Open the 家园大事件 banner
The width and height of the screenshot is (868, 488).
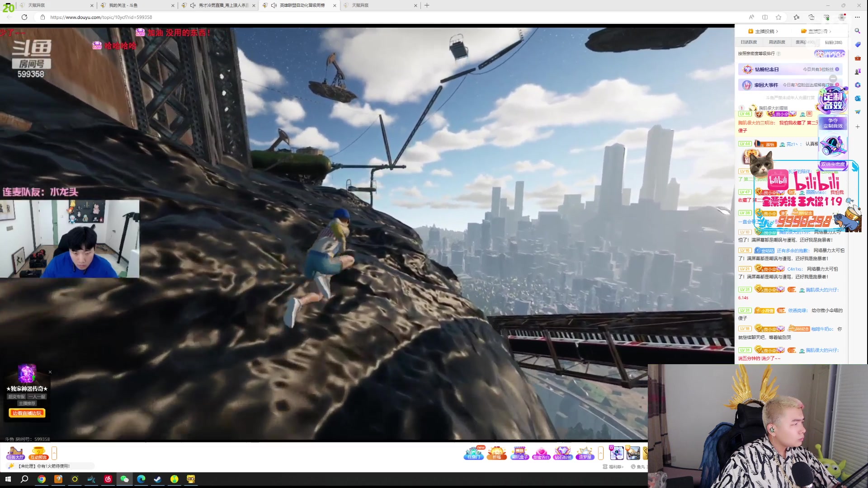(x=790, y=85)
